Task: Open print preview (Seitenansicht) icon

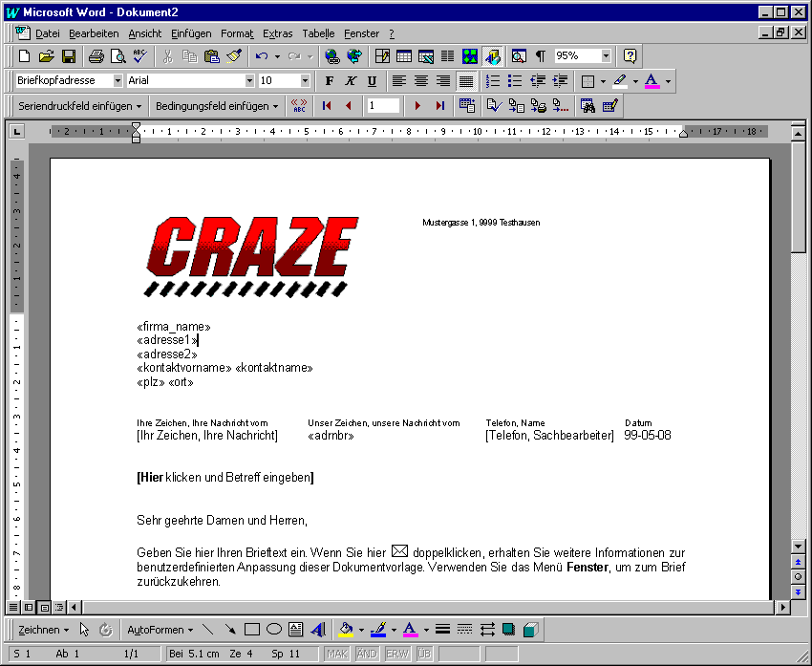Action: point(118,56)
